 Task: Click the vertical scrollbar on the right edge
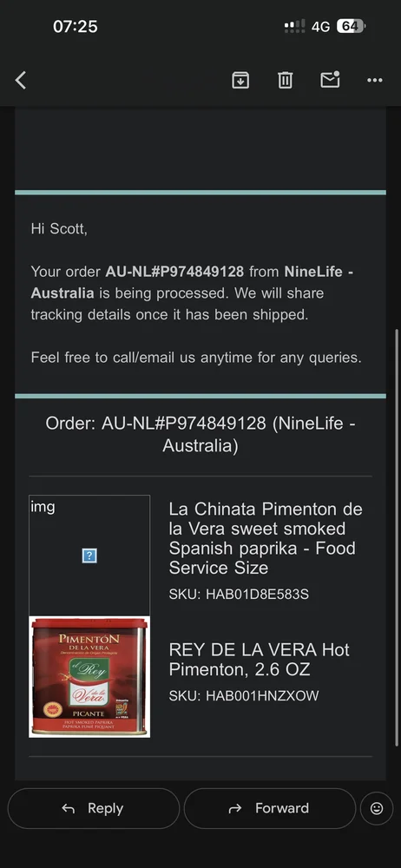click(397, 537)
